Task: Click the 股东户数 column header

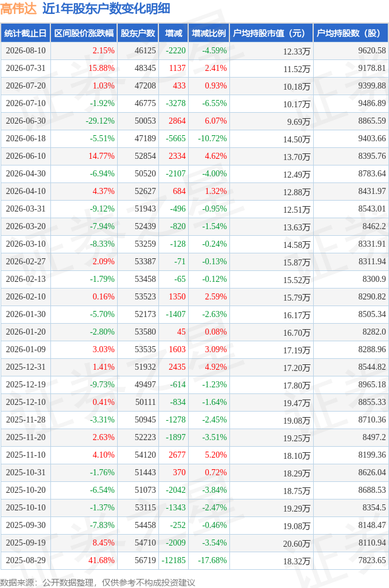Action: (138, 33)
